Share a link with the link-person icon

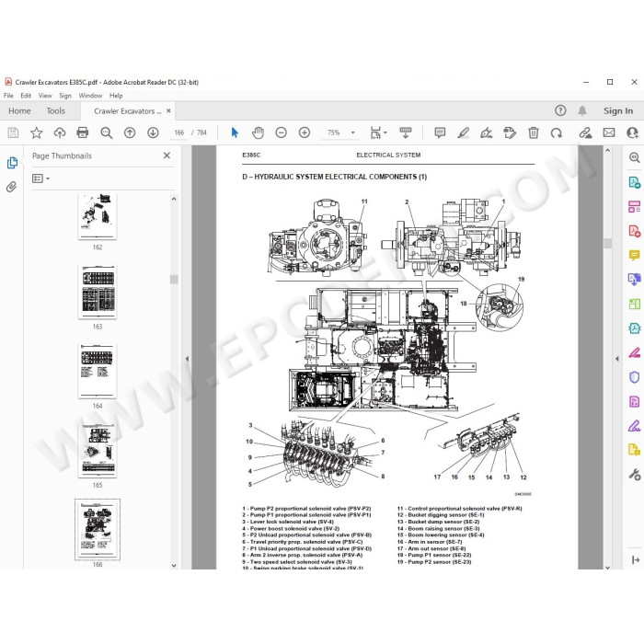[585, 132]
